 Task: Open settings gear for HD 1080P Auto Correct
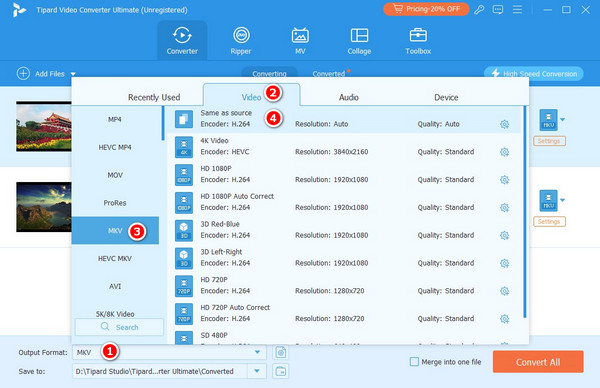click(x=505, y=208)
